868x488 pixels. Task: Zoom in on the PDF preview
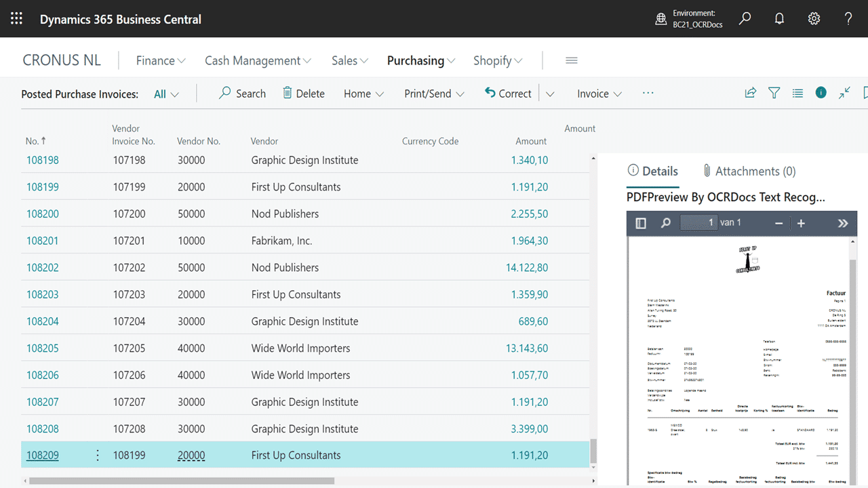coord(801,223)
